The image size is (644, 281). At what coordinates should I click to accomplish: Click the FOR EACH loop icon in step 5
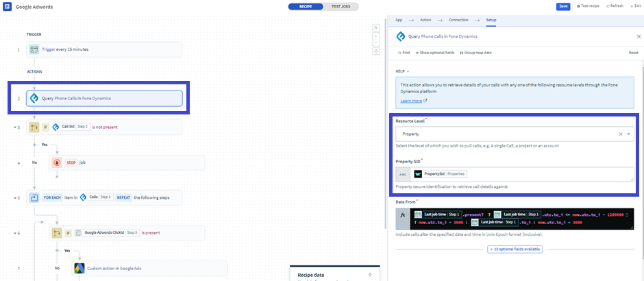point(34,197)
